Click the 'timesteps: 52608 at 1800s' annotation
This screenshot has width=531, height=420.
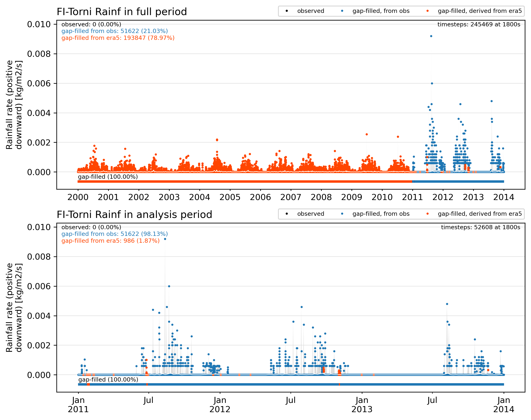pyautogui.click(x=480, y=227)
